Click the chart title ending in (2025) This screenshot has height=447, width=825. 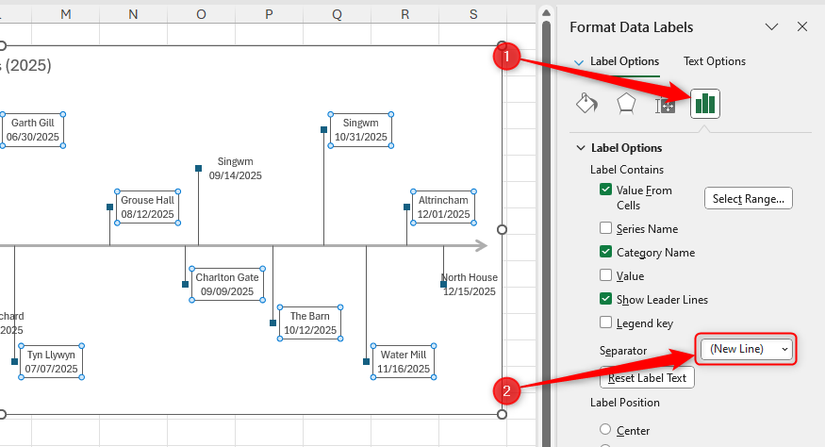coord(25,66)
